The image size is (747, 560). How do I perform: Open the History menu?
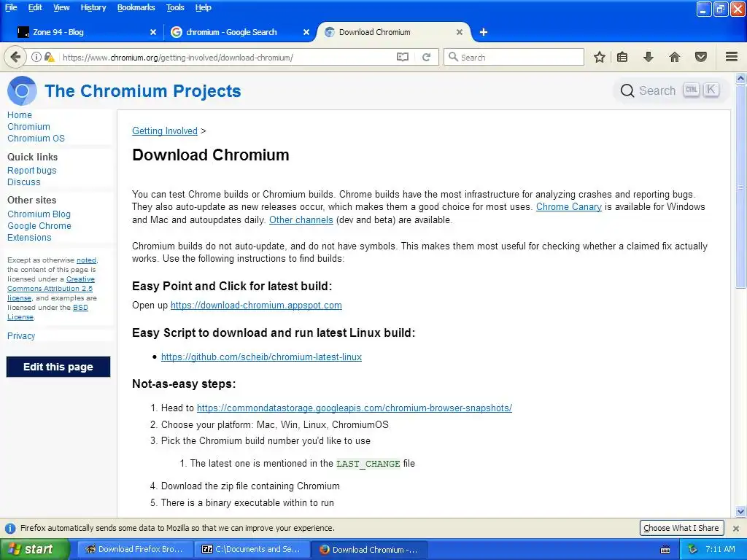pyautogui.click(x=93, y=7)
